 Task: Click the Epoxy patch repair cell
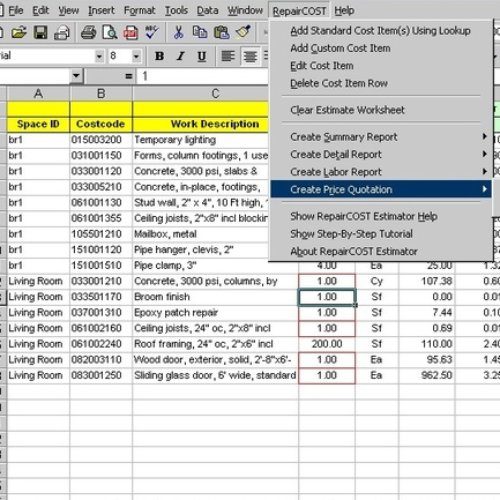215,313
